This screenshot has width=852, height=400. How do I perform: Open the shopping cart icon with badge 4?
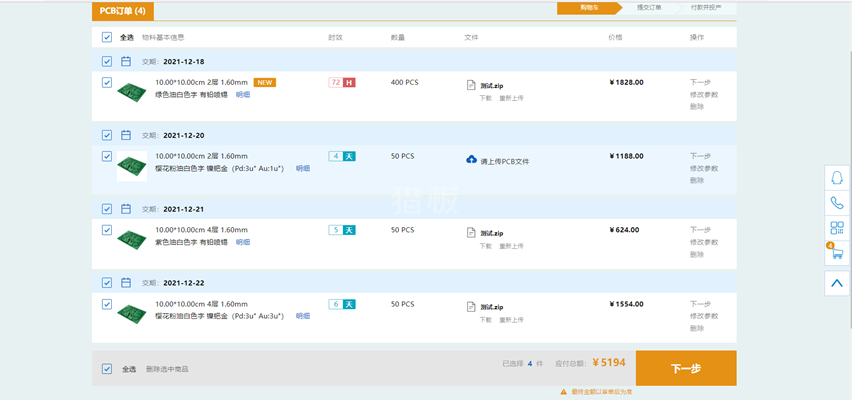pos(836,254)
